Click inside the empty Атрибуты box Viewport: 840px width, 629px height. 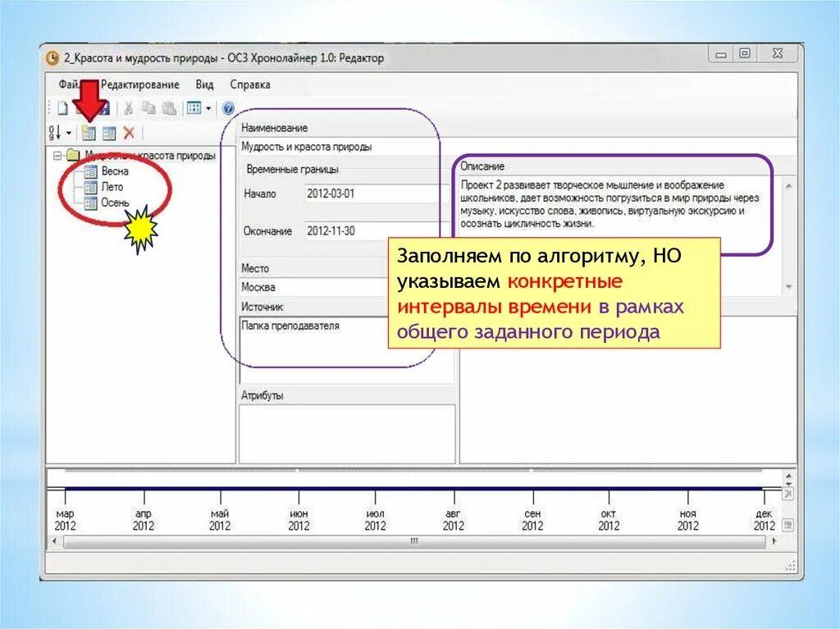(x=347, y=433)
